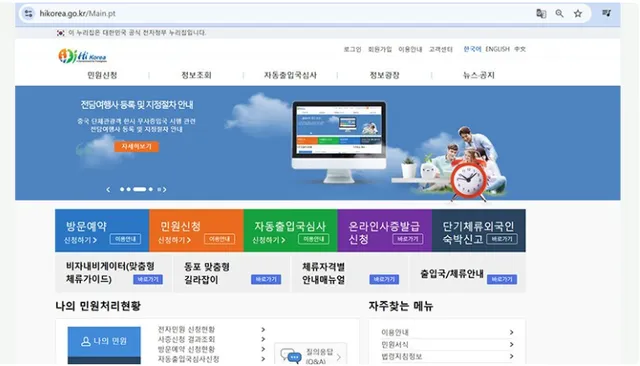Image resolution: width=640 pixels, height=366 pixels.
Task: Switch language to 한국어
Action: click(472, 49)
